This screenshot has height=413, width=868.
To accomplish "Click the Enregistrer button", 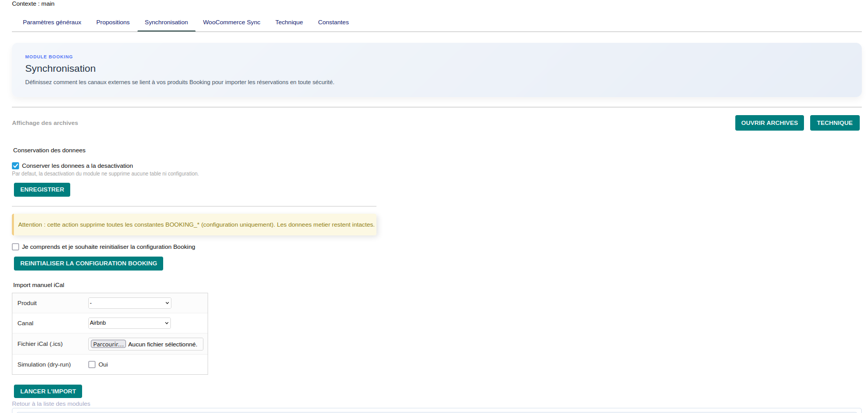I will coord(42,189).
